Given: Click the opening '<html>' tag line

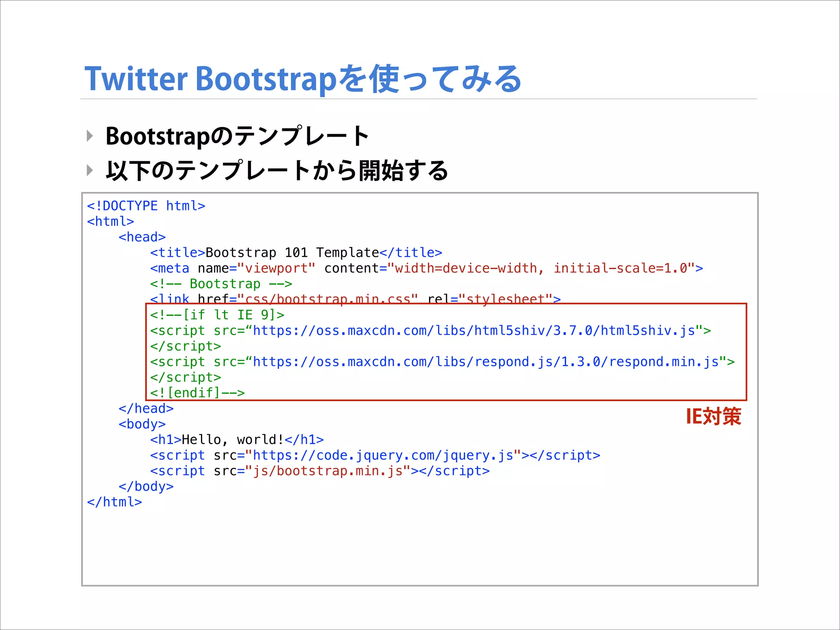Looking at the screenshot, I should [x=110, y=221].
